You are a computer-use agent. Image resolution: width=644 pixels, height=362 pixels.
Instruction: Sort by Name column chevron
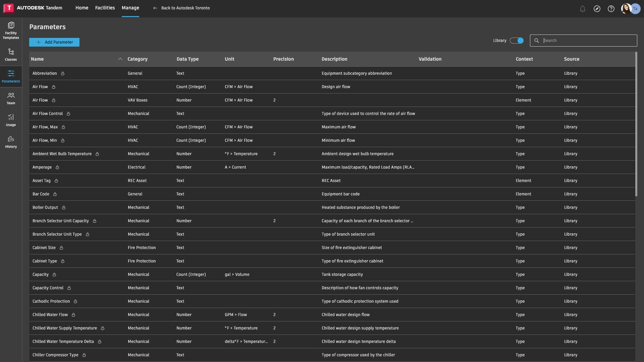coord(120,59)
